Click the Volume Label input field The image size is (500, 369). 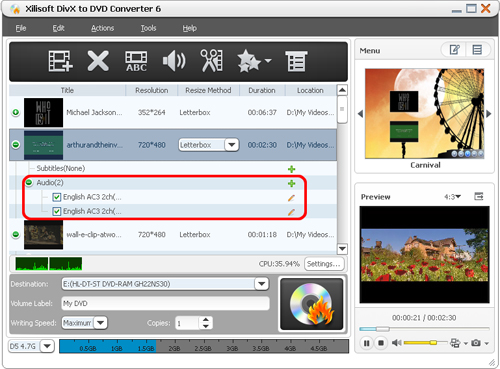pos(165,303)
